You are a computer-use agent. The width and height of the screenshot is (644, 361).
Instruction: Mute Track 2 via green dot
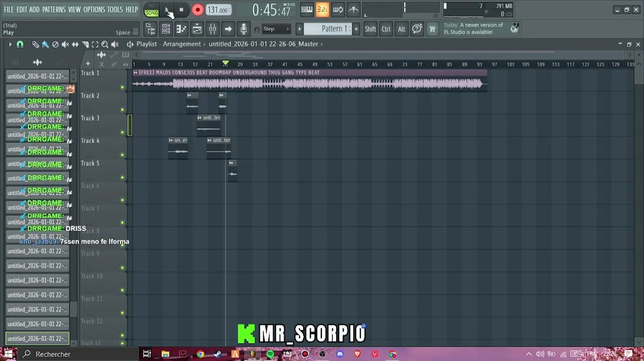[122, 110]
